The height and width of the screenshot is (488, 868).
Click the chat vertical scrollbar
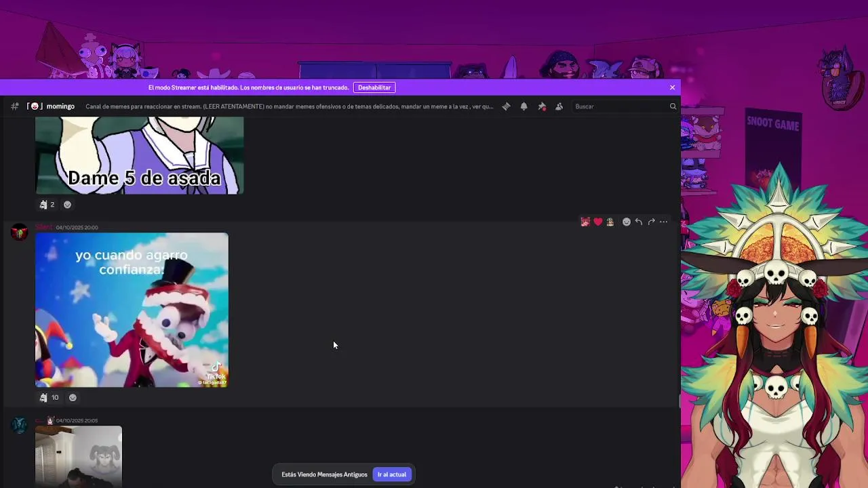point(679,401)
